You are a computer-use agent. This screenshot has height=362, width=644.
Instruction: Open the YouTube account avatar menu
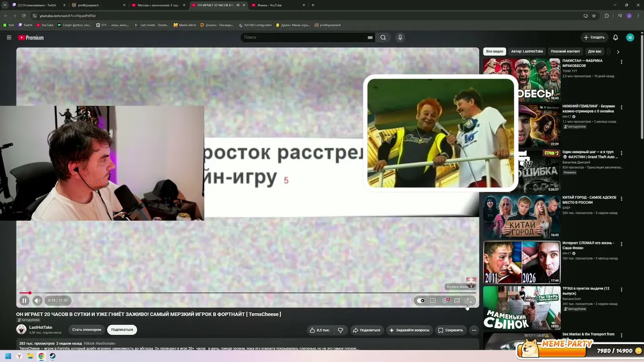point(630,37)
